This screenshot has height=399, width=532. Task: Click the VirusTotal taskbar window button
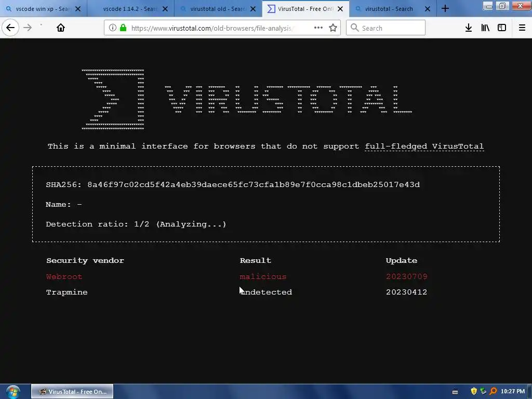point(72,392)
